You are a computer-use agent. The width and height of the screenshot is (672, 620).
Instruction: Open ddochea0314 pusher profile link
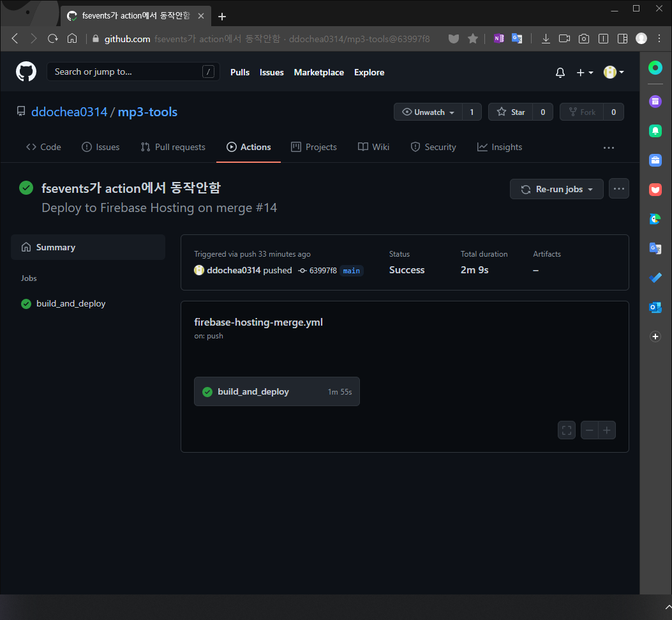coord(233,270)
